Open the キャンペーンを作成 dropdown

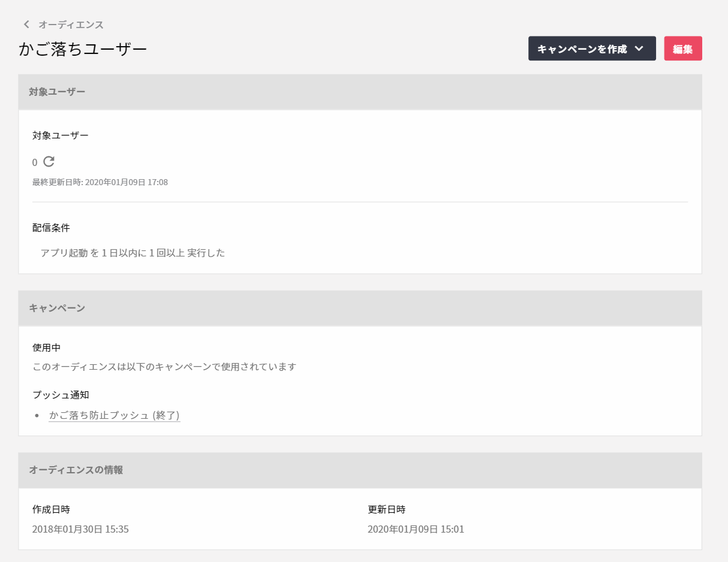(x=592, y=49)
